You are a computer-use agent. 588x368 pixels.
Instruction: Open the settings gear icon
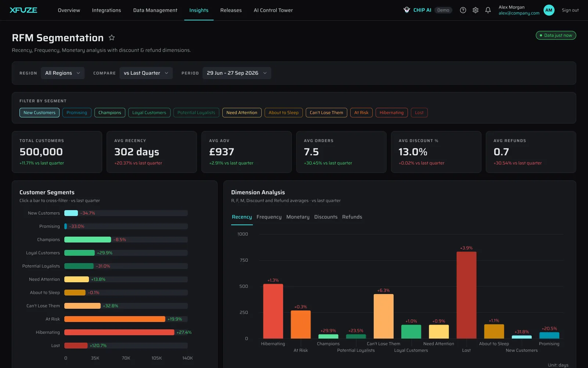[476, 10]
